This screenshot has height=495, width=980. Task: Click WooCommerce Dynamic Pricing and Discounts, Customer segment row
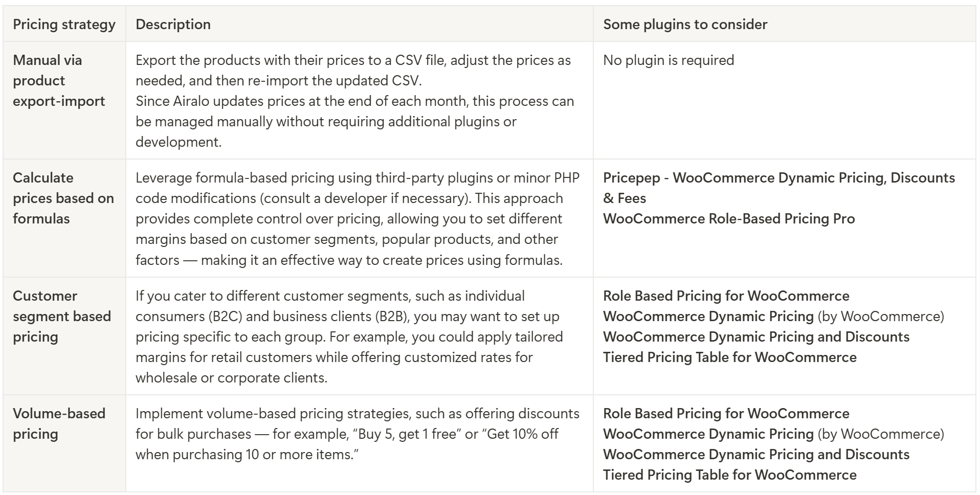756,337
